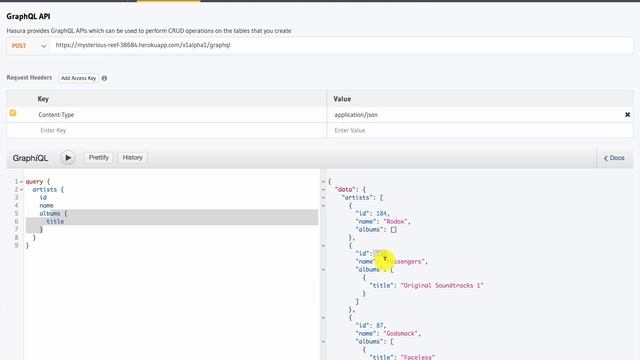Click the "Faceless" album title value
640x360 pixels.
coord(418,357)
